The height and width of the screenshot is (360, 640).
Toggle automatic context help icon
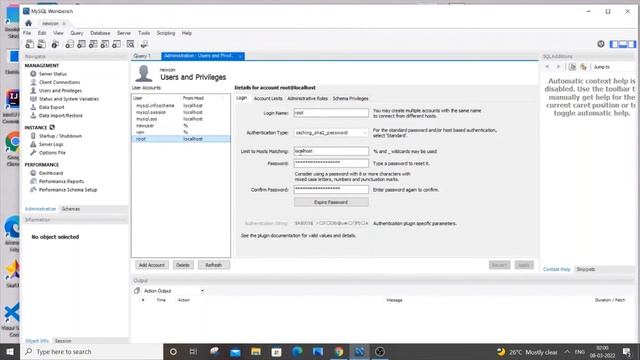pyautogui.click(x=583, y=67)
